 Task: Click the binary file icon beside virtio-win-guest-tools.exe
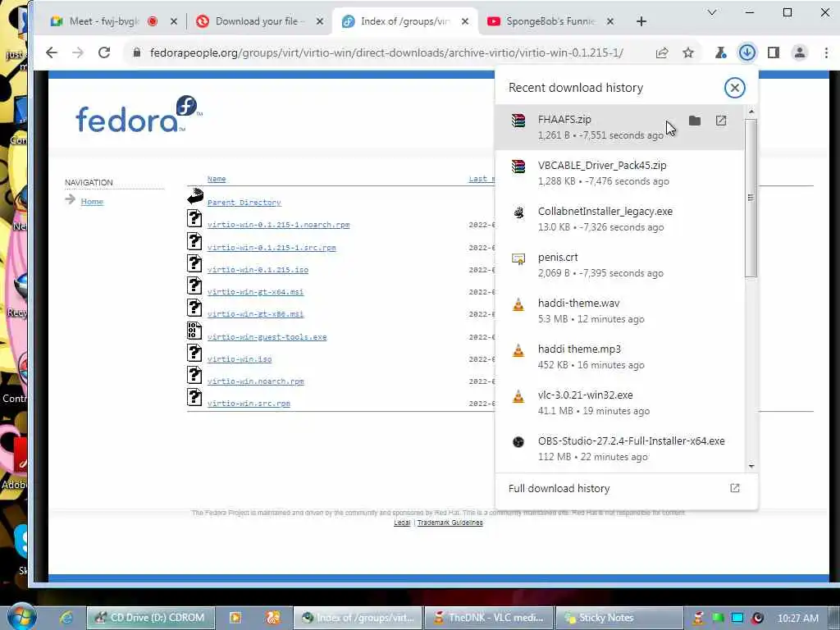pos(194,331)
